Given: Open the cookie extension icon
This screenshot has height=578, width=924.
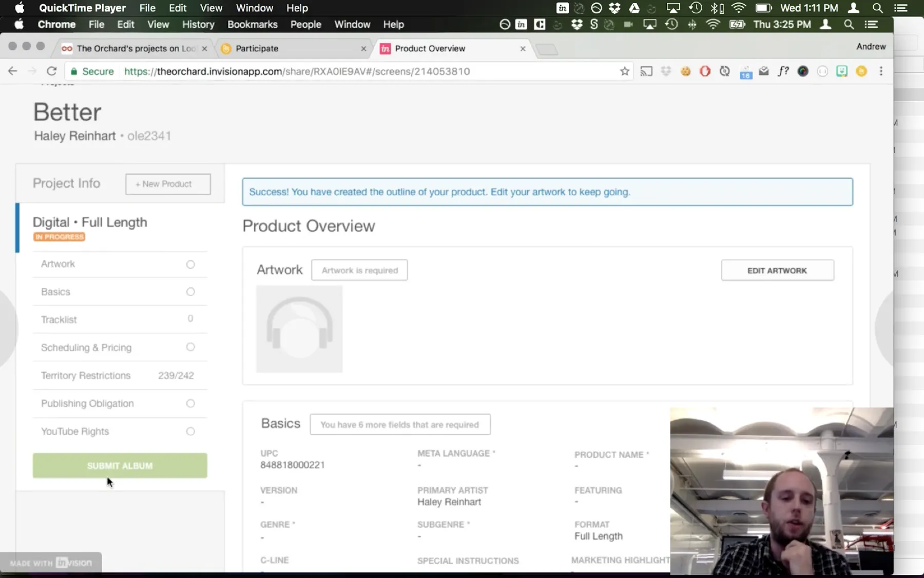Looking at the screenshot, I should point(685,71).
